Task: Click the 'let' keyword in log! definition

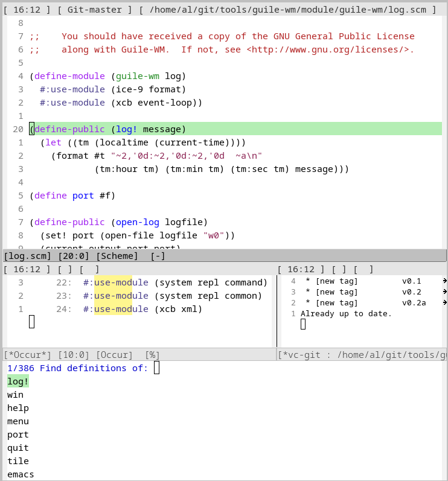Action: [x=53, y=142]
